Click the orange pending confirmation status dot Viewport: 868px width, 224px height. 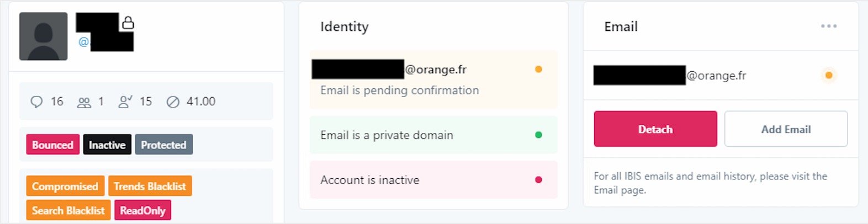538,70
